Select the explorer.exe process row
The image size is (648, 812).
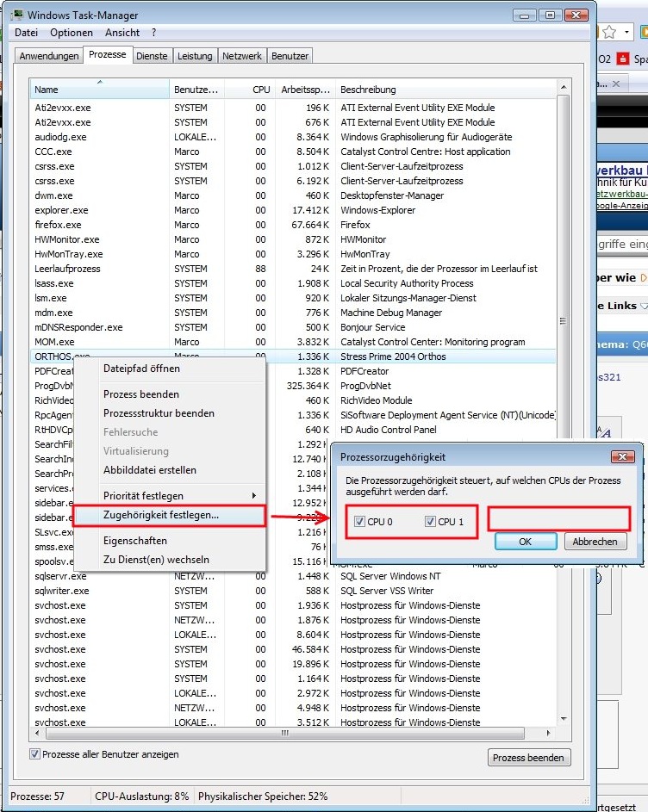click(293, 210)
